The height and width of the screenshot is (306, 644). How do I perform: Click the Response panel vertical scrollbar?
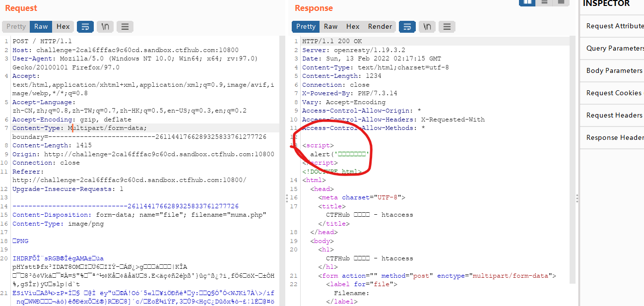[x=573, y=159]
